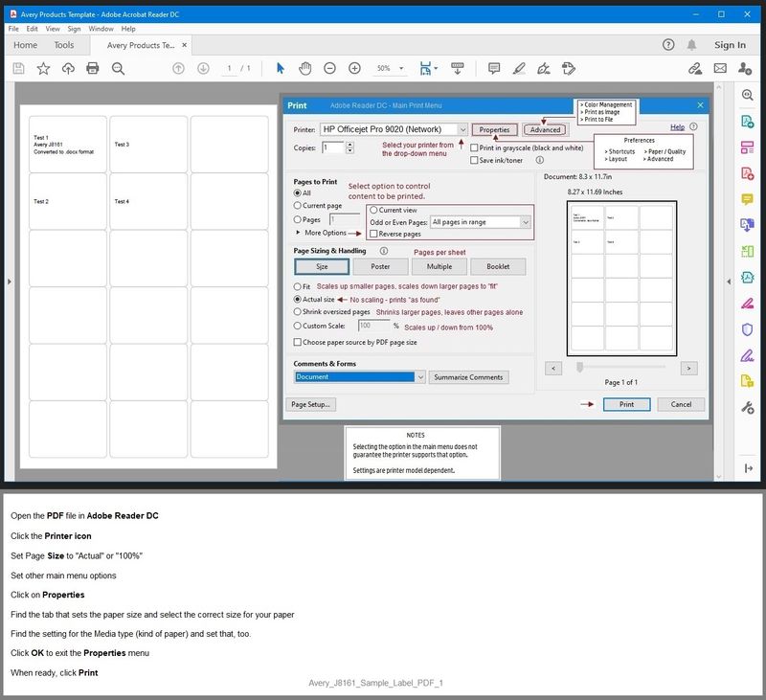
Task: Click the printer Properties button
Action: 494,130
